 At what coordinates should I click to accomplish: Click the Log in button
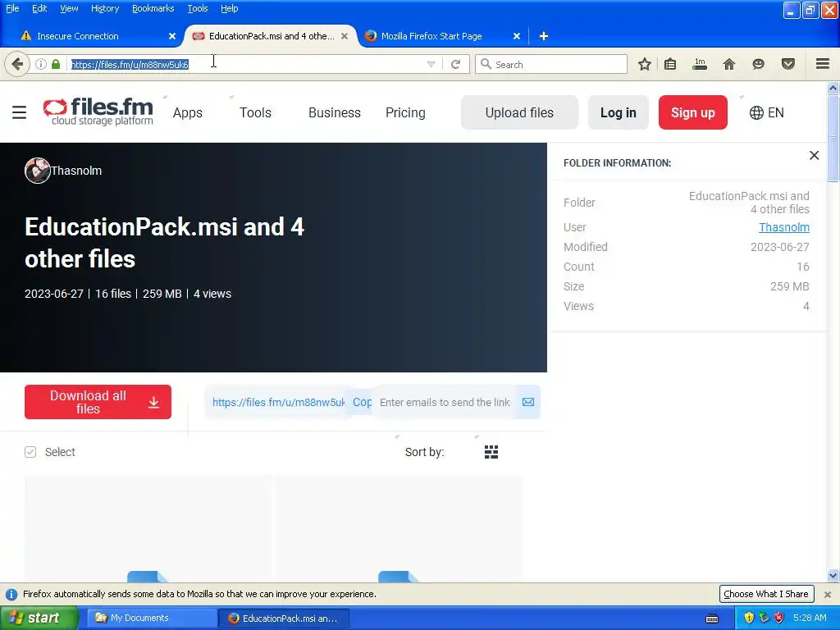point(619,112)
